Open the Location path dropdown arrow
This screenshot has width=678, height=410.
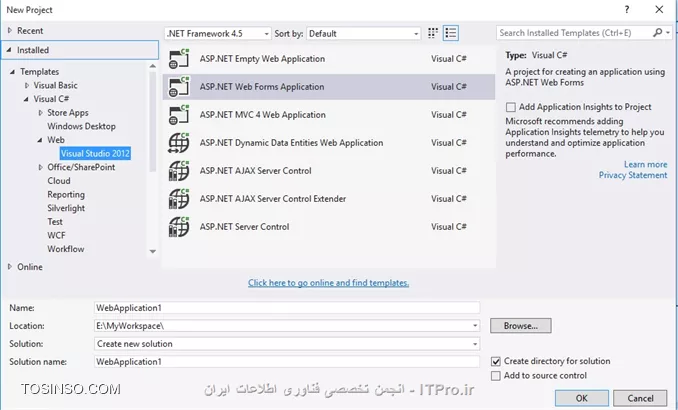coord(475,326)
